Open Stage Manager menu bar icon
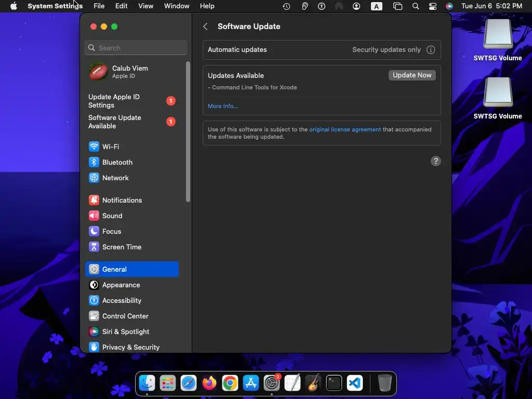 pyautogui.click(x=397, y=6)
